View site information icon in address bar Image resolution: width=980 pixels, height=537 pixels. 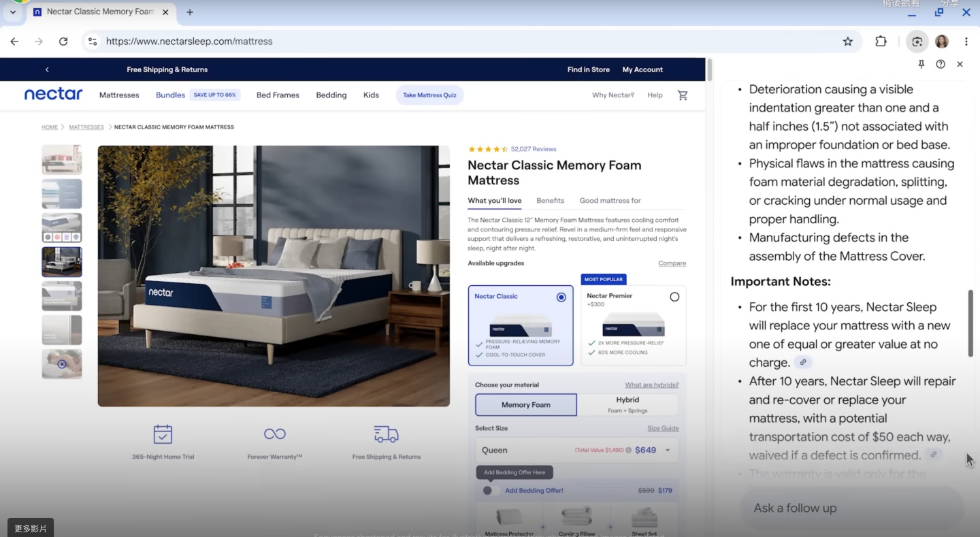(93, 42)
